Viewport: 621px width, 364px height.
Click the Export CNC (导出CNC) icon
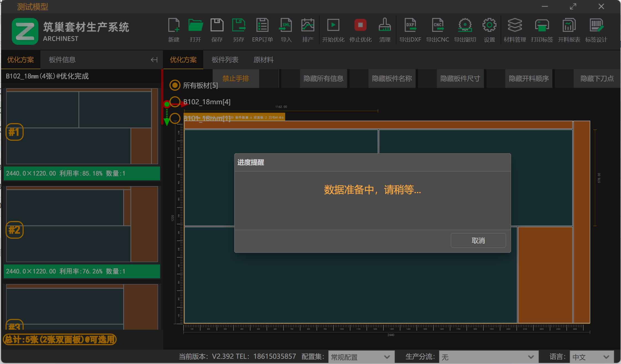tap(437, 25)
